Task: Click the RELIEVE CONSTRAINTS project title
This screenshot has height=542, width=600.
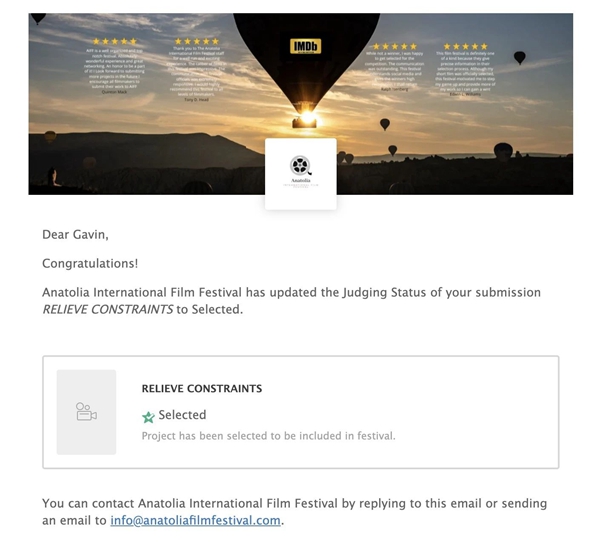Action: click(202, 388)
